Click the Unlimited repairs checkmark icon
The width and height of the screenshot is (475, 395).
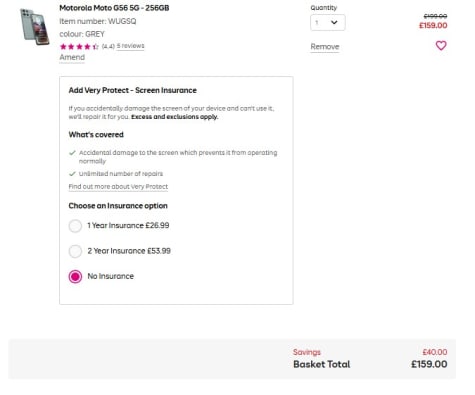click(x=72, y=174)
